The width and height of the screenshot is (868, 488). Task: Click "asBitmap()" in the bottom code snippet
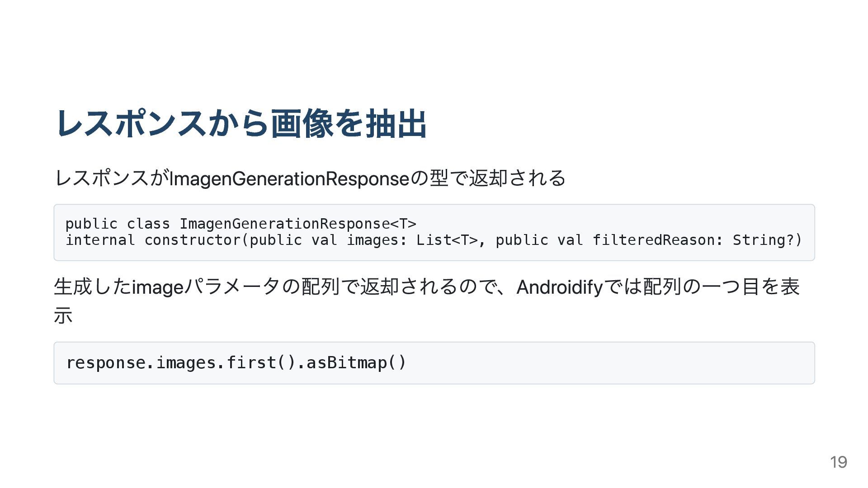pyautogui.click(x=356, y=363)
